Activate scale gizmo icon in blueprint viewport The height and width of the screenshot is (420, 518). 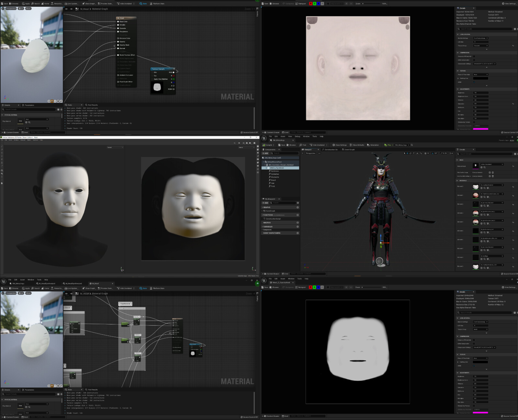point(413,153)
